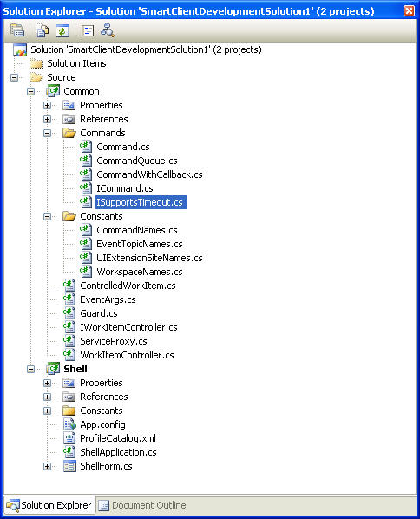
Task: Select CommandWithCallback.cs in the tree
Action: [149, 174]
